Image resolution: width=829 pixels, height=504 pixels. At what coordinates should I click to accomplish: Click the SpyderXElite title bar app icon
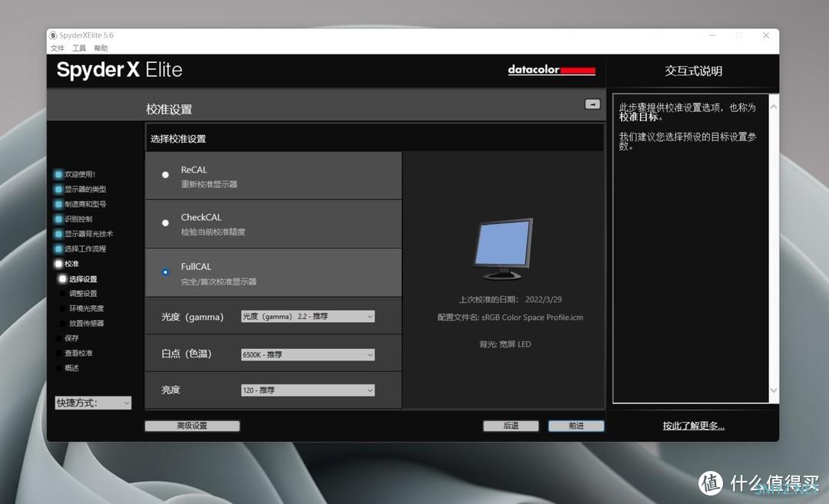(x=53, y=35)
